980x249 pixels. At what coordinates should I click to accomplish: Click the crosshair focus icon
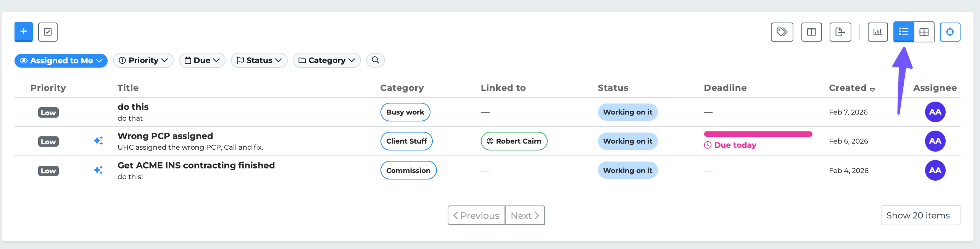point(950,32)
